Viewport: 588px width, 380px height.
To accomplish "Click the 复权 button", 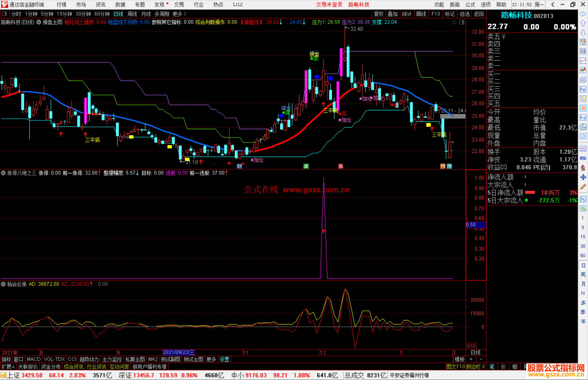I will coord(379,14).
